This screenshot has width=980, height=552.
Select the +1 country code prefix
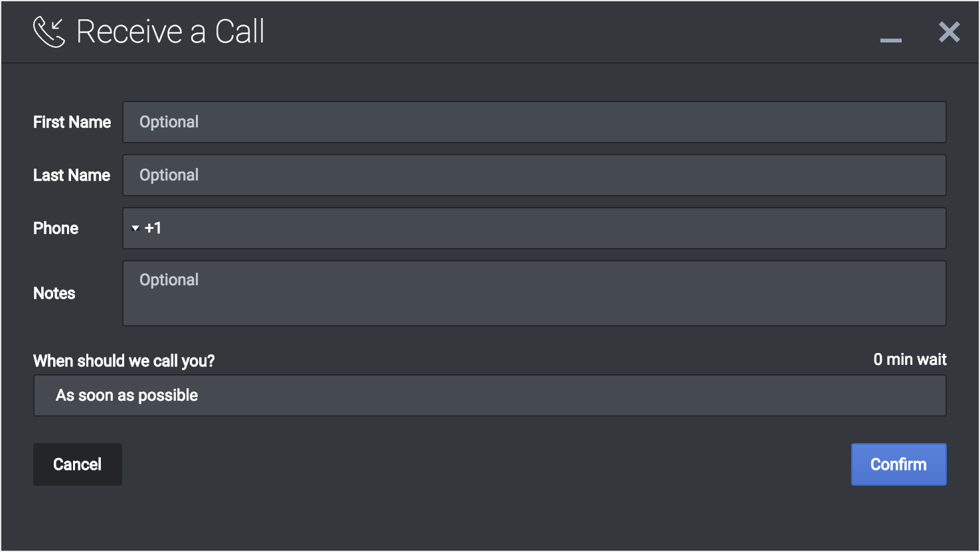153,228
